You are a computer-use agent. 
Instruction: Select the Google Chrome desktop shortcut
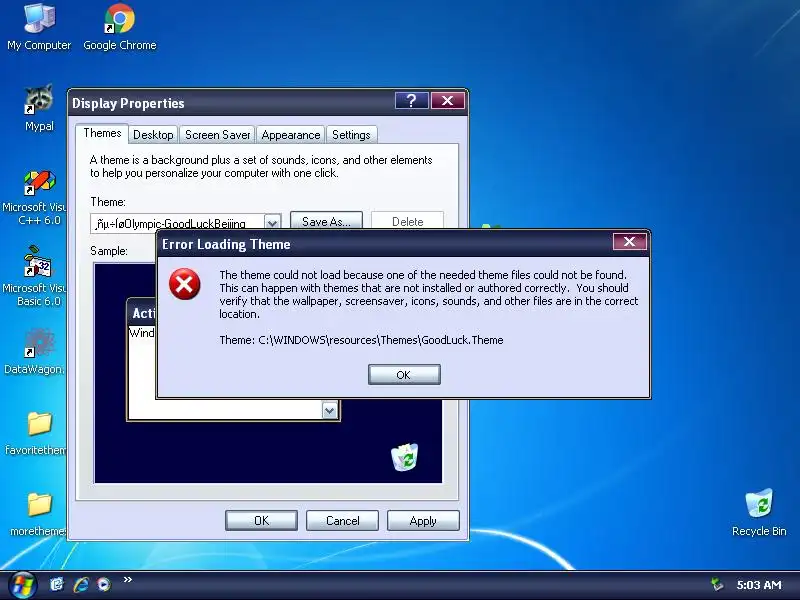[x=119, y=27]
